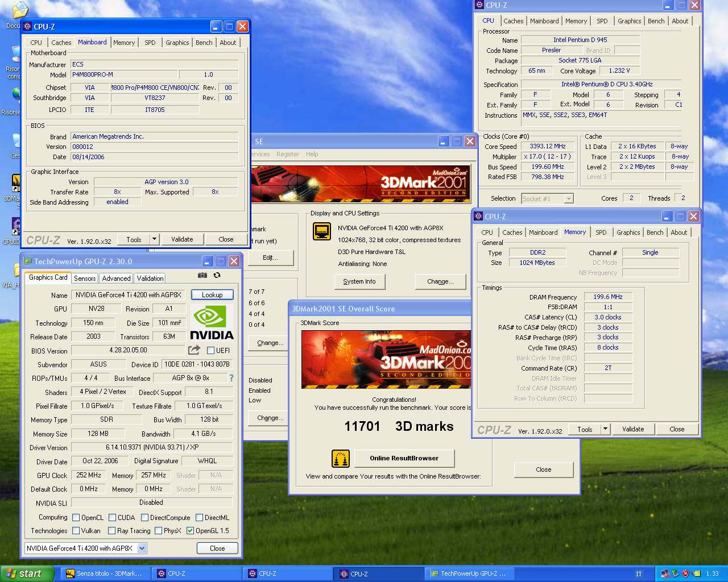This screenshot has width=728, height=582.
Task: Open Caches tab in CPU window
Action: click(514, 21)
